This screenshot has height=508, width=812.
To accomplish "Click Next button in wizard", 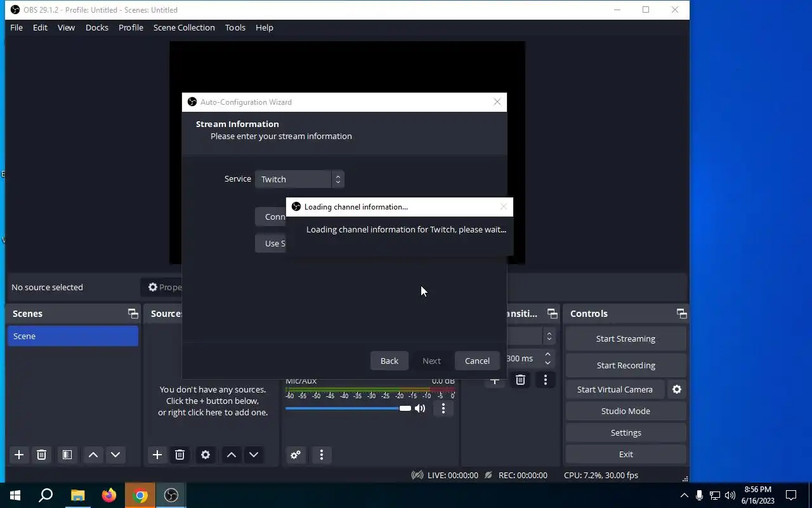I will (431, 361).
